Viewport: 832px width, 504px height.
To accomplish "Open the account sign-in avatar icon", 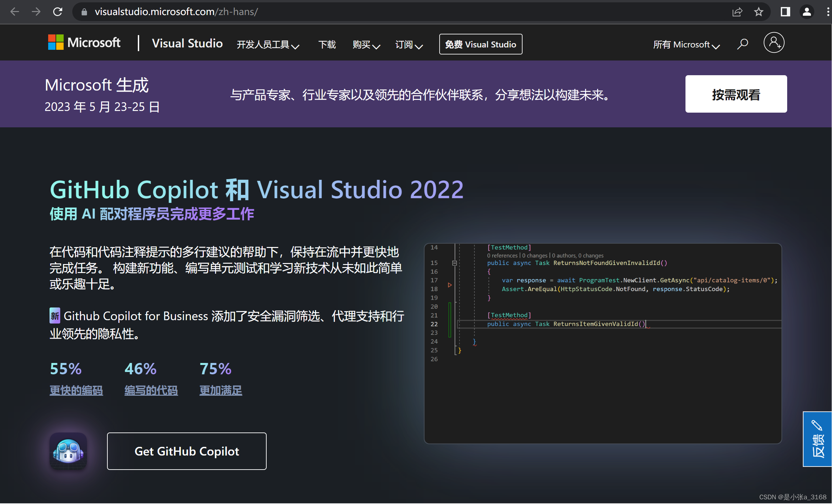I will pos(773,43).
